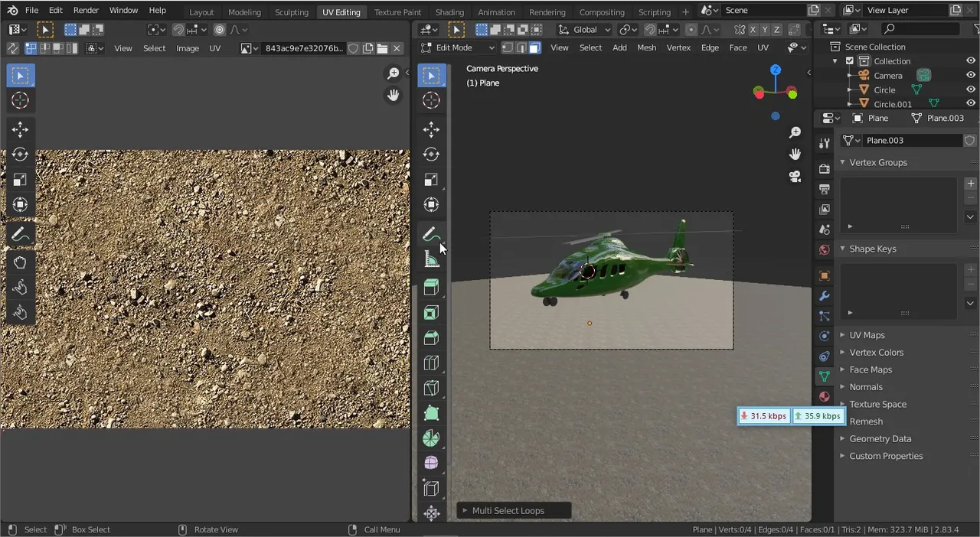Select the Spin tool

pos(431,439)
